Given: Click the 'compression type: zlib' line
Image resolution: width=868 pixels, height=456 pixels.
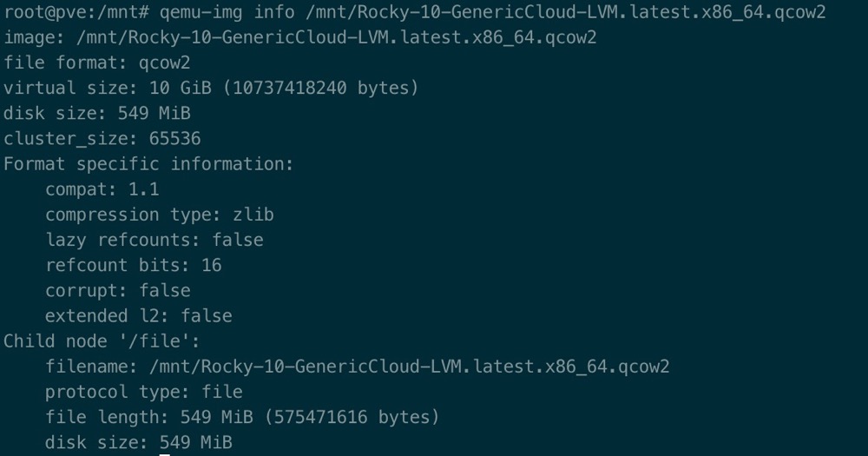Looking at the screenshot, I should (159, 215).
